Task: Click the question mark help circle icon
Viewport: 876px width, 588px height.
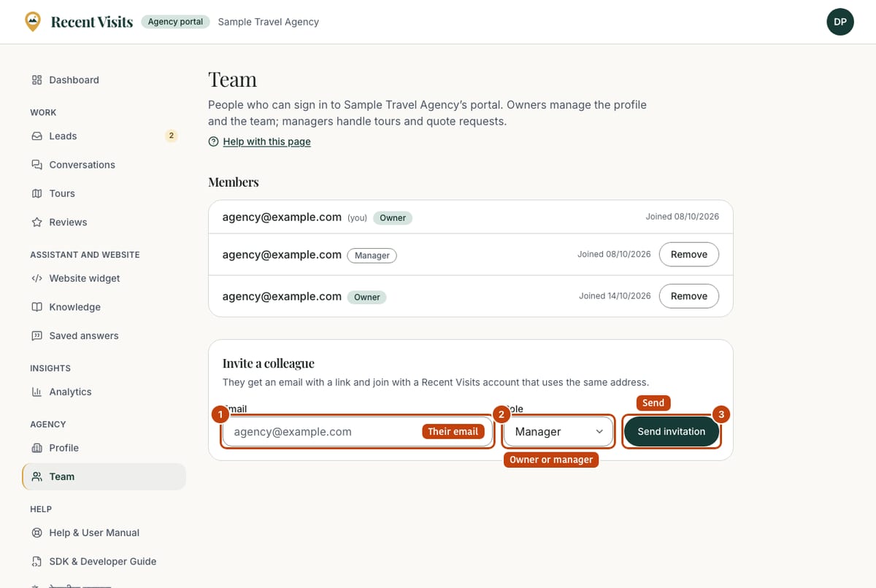Action: coord(213,142)
